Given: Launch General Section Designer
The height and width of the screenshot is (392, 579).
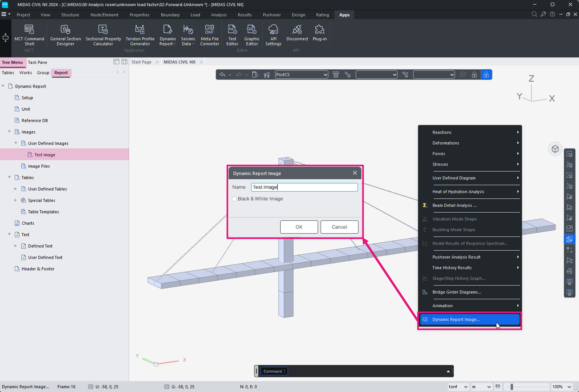Looking at the screenshot, I should coord(65,35).
